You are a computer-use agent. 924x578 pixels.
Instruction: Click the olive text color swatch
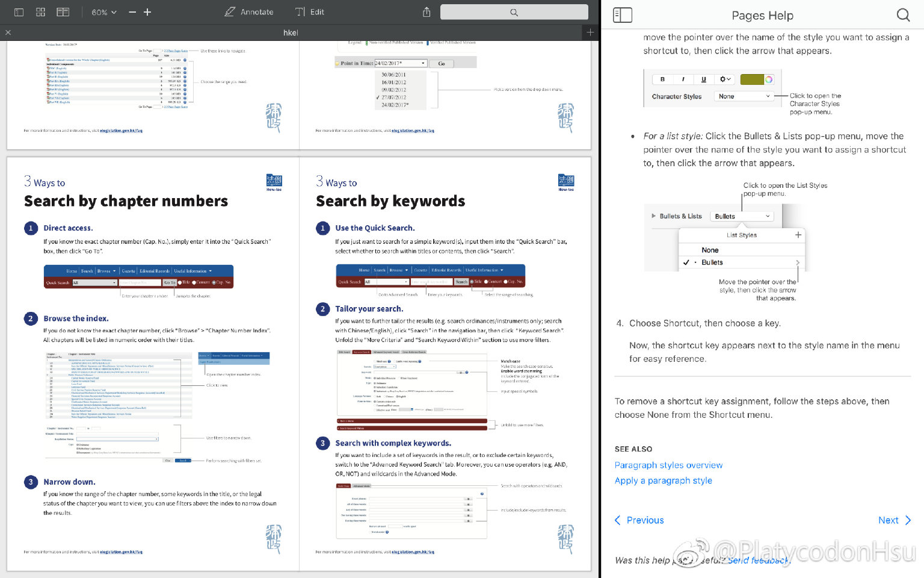(751, 79)
